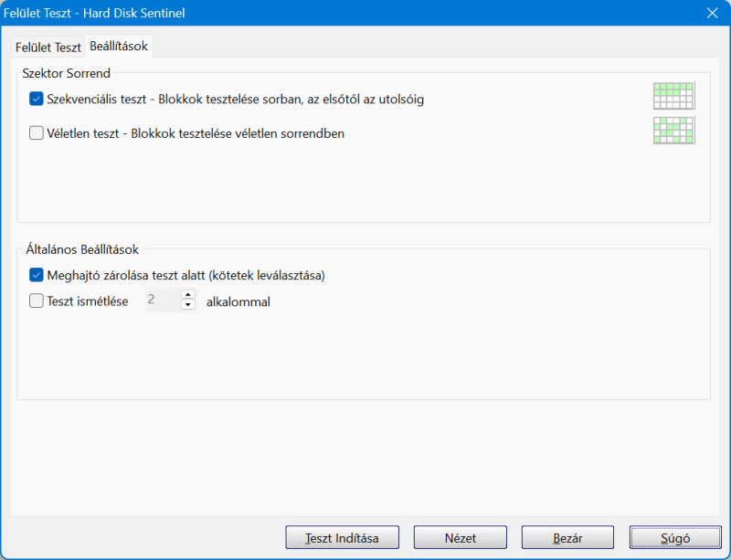Image resolution: width=731 pixels, height=560 pixels.
Task: Decrease the repeat count with down arrow
Action: 188,305
